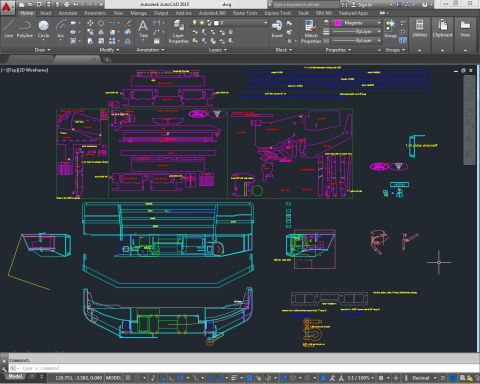The width and height of the screenshot is (480, 384).
Task: Select the Polyline tool
Action: (x=25, y=29)
